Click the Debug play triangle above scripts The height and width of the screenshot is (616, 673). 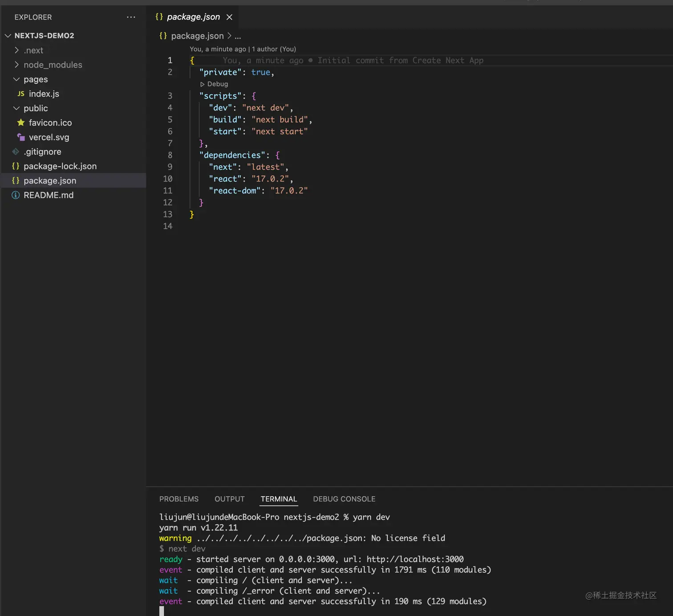tap(202, 84)
